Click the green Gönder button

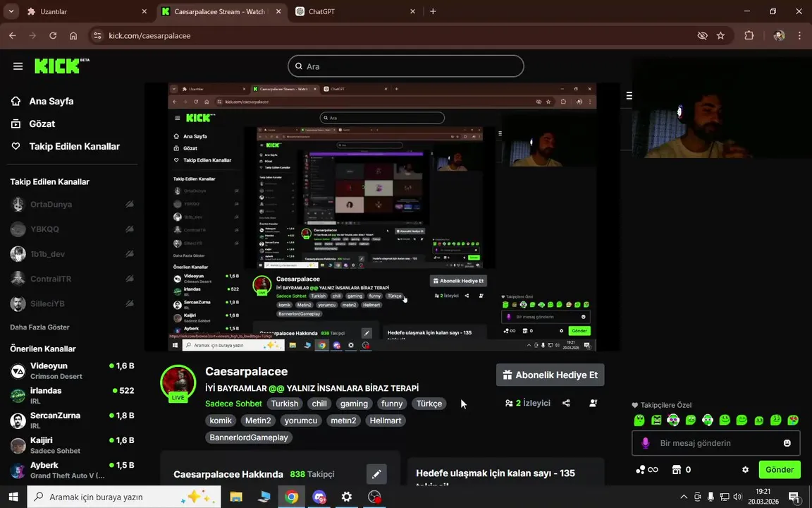point(780,470)
